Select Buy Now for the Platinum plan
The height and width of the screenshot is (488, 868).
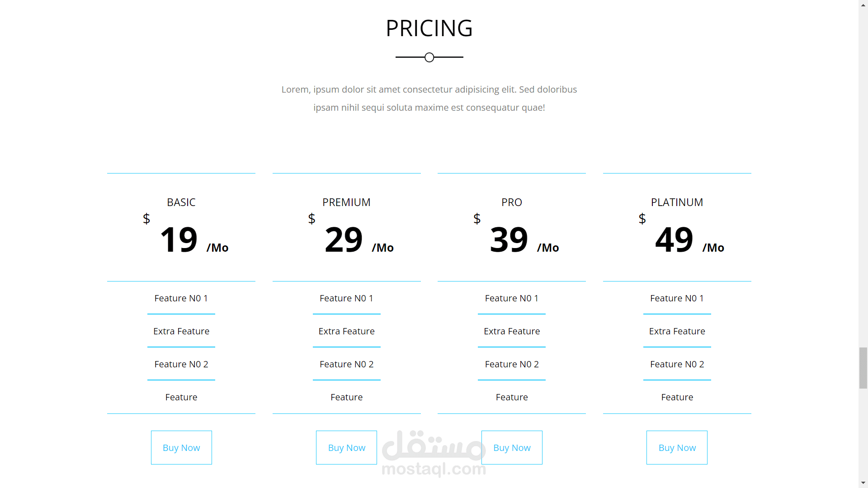tap(677, 447)
